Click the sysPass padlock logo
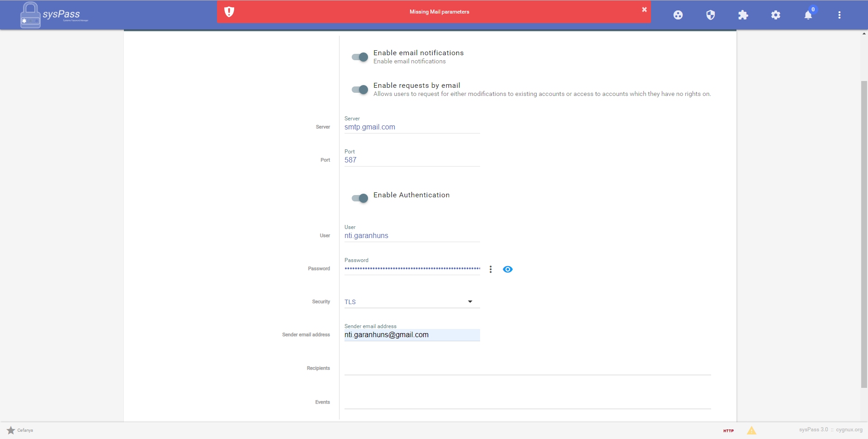This screenshot has width=868, height=439. click(x=30, y=15)
